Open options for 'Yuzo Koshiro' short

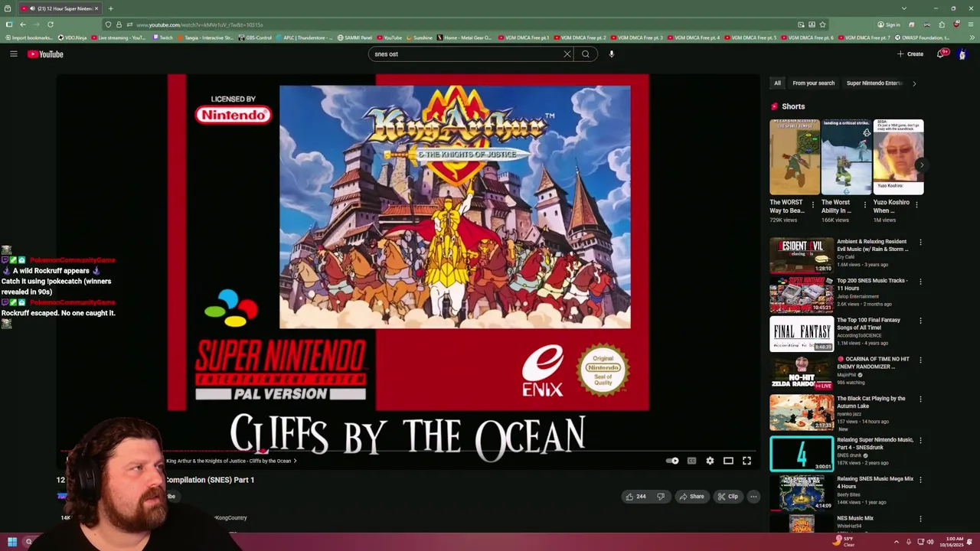pos(916,204)
